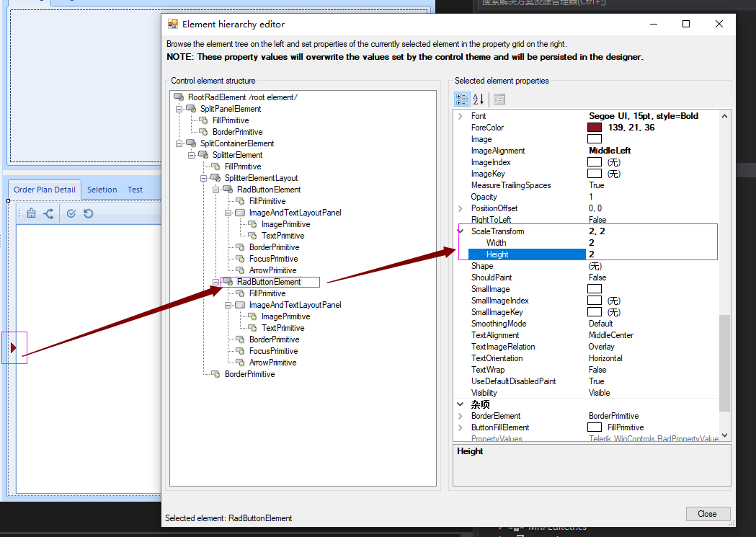Expand the 杂项 category in property grid
Image resolution: width=756 pixels, height=537 pixels.
pyautogui.click(x=461, y=404)
